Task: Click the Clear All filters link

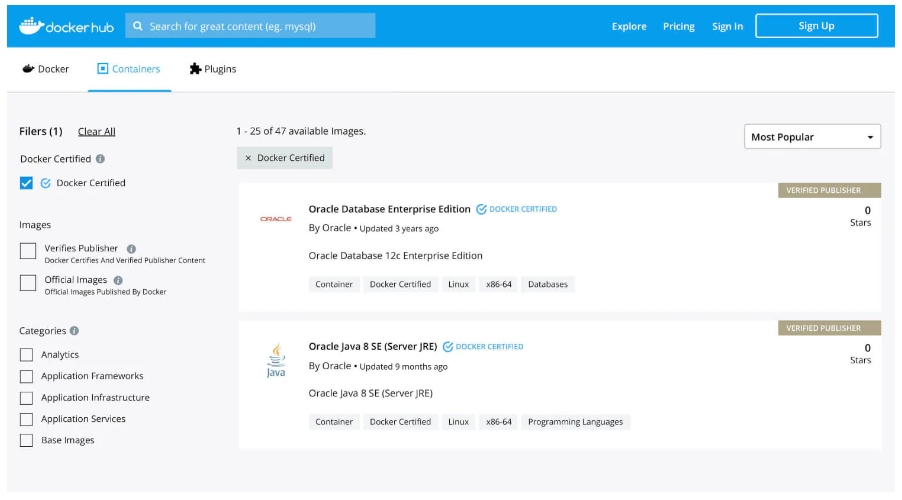Action: coord(97,132)
